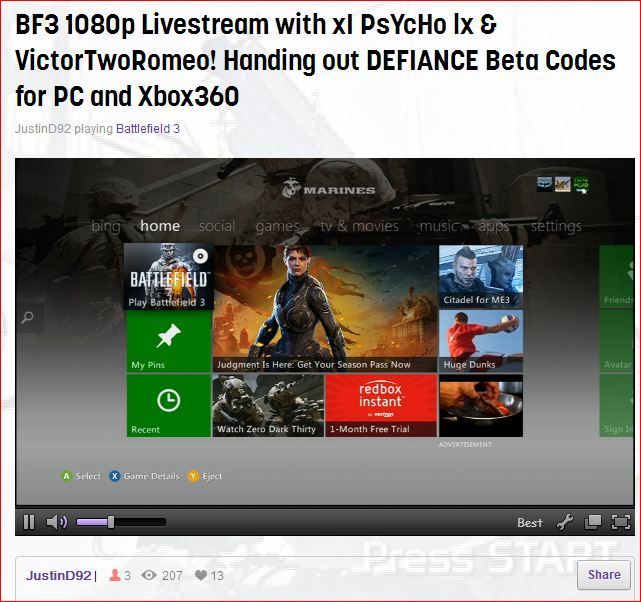Image resolution: width=641 pixels, height=602 pixels.
Task: Pause the livestream video
Action: point(29,522)
